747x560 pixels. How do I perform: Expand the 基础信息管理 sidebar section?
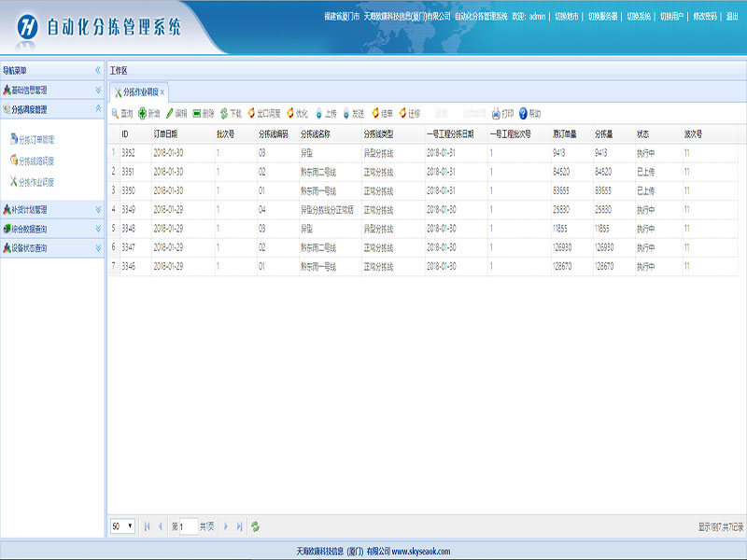point(98,91)
